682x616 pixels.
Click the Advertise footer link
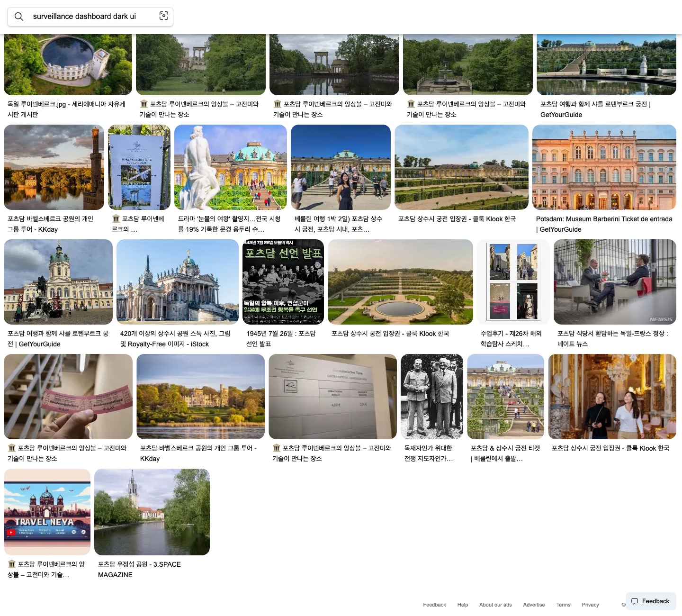(534, 605)
